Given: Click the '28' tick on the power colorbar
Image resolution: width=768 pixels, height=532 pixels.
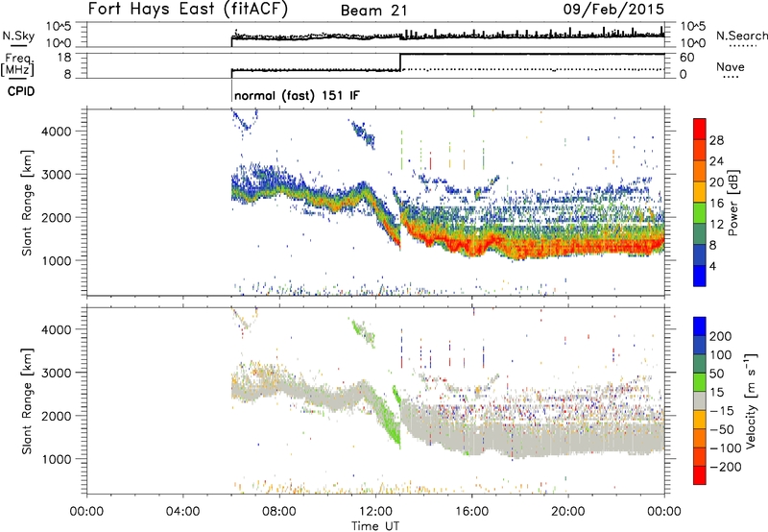Looking at the screenshot, I should tap(716, 140).
